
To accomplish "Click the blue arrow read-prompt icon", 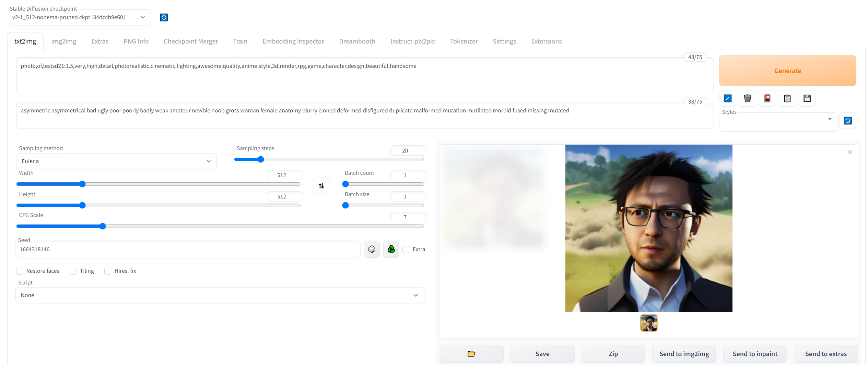I will (x=727, y=98).
